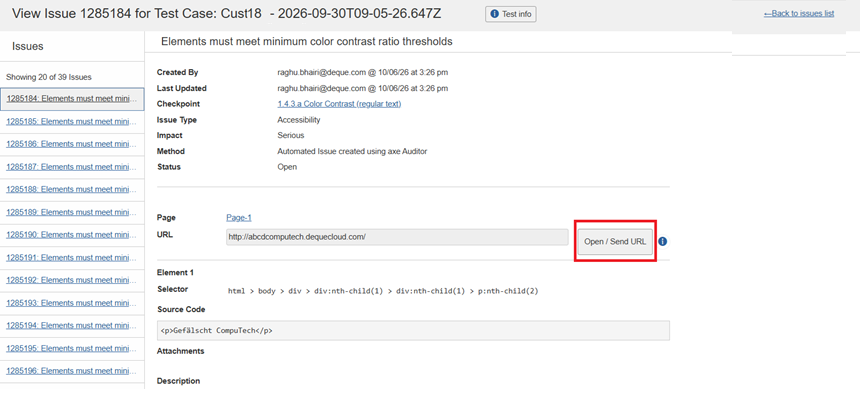Select issue 1285195 in the issues list
This screenshot has height=394, width=860.
[72, 348]
